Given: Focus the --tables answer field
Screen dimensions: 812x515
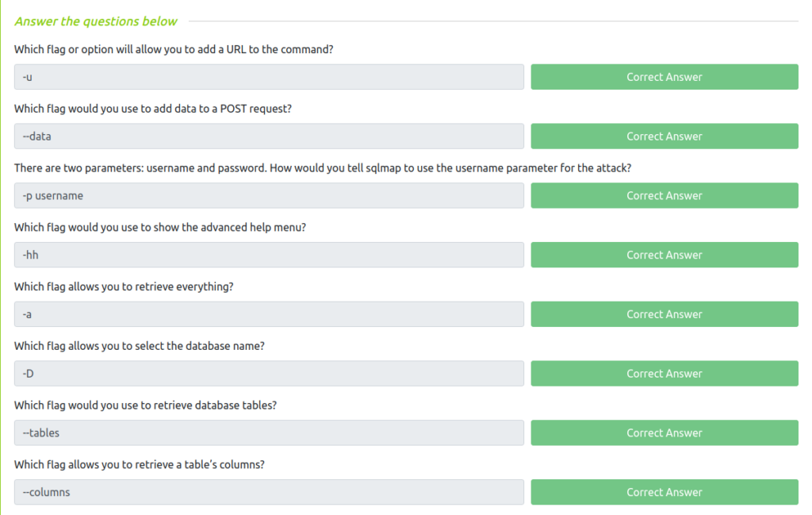Looking at the screenshot, I should click(269, 432).
